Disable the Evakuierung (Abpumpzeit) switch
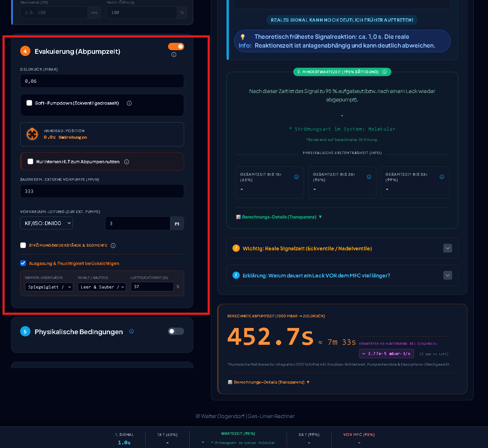 click(176, 46)
